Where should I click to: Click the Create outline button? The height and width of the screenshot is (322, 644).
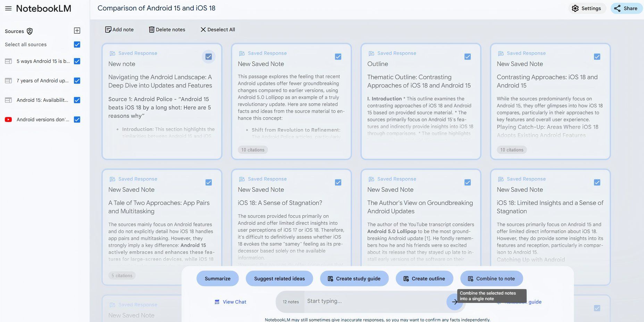pos(425,279)
